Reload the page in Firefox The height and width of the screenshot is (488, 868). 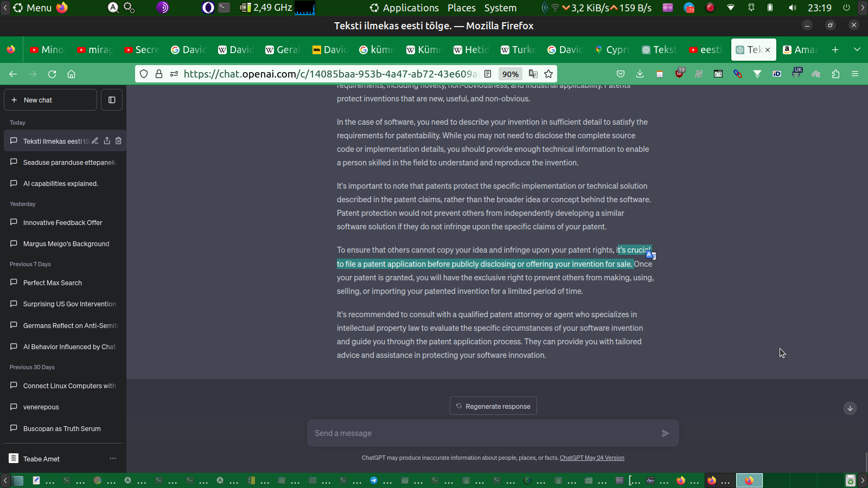coord(52,74)
